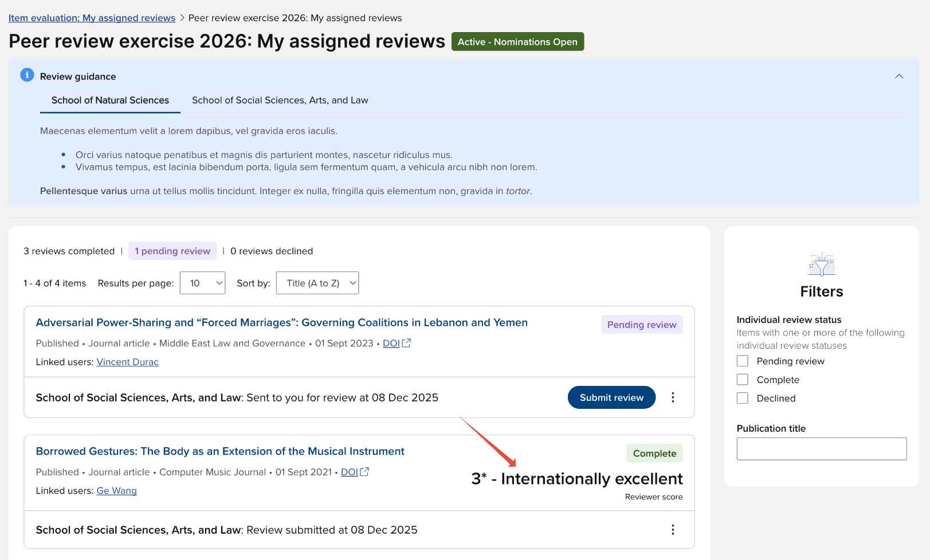This screenshot has height=560, width=930.
Task: Click the Submit review button
Action: click(611, 397)
